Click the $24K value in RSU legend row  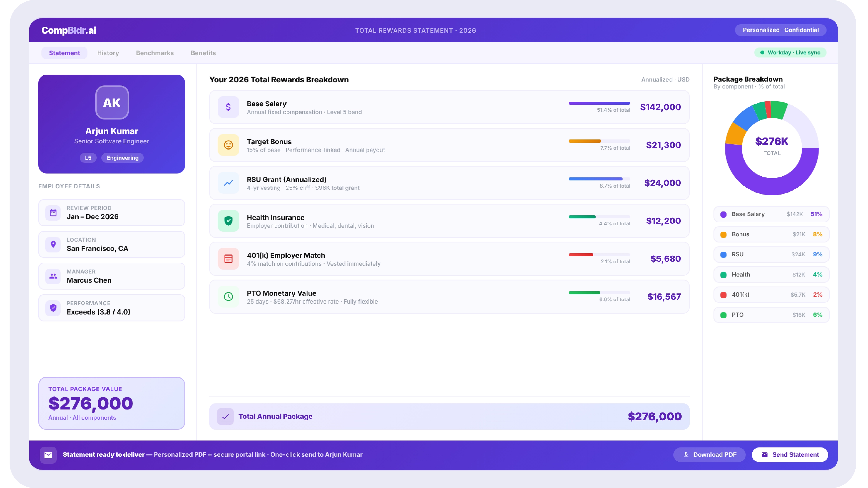798,255
